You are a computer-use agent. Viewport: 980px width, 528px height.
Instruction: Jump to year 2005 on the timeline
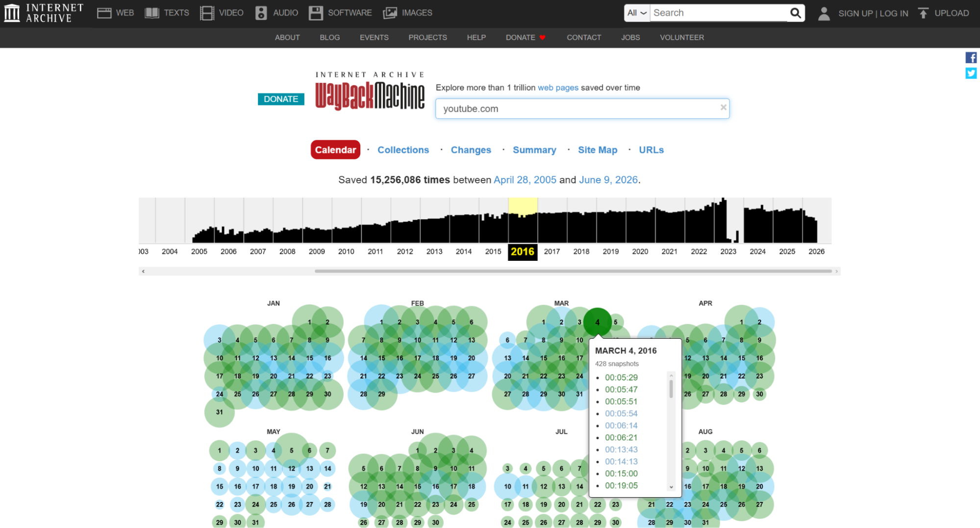click(199, 251)
